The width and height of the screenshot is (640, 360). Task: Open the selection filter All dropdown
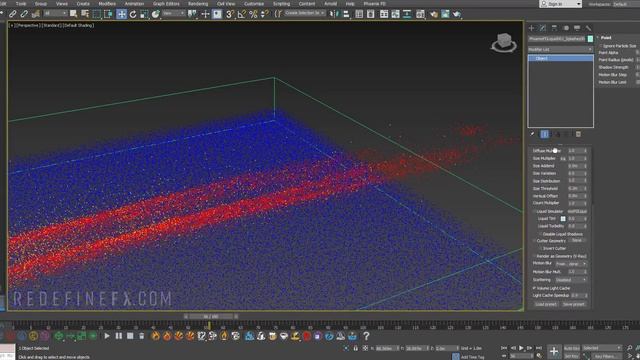click(55, 14)
